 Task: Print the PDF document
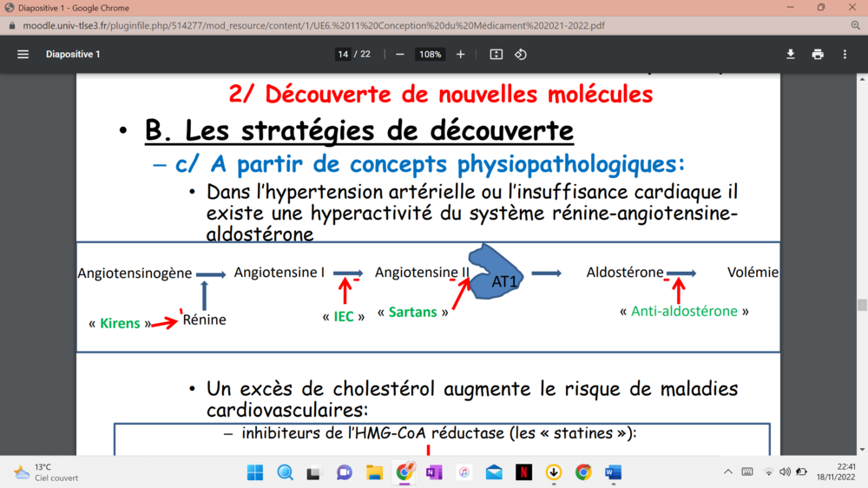pyautogui.click(x=818, y=54)
